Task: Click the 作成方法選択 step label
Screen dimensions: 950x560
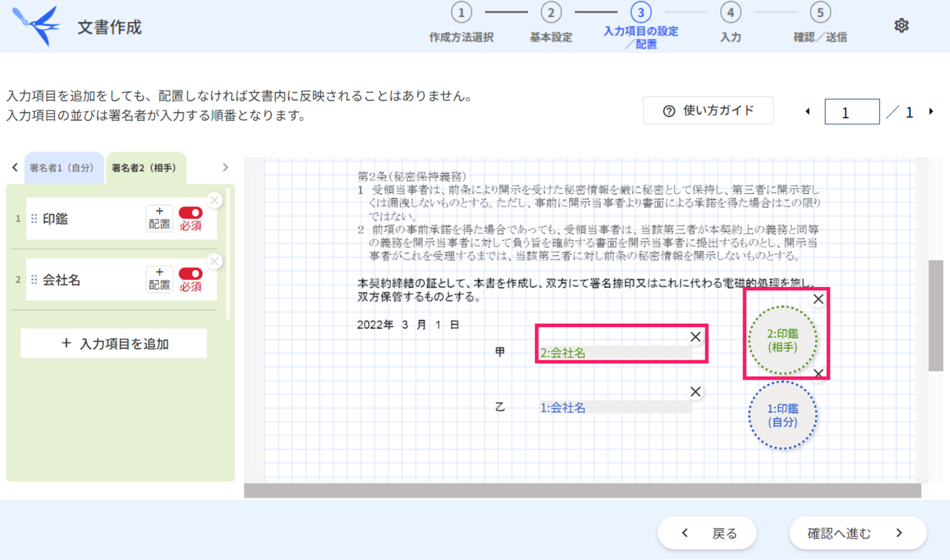Action: [461, 38]
